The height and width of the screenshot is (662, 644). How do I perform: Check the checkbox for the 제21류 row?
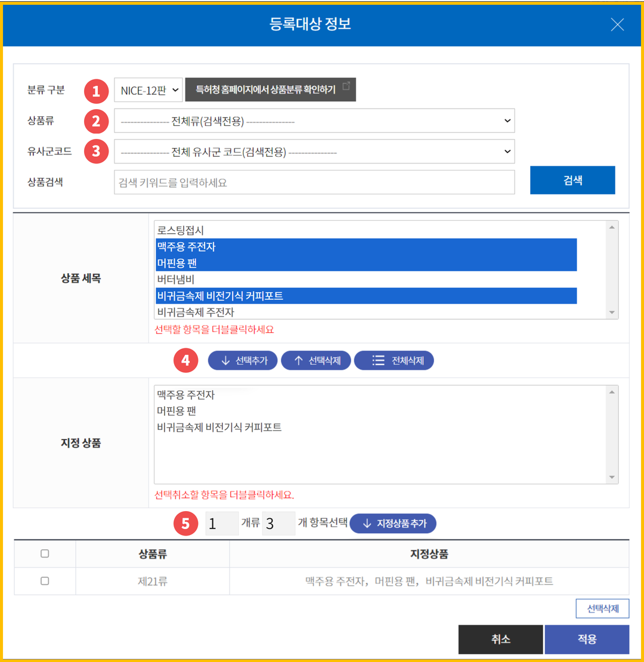click(x=45, y=581)
